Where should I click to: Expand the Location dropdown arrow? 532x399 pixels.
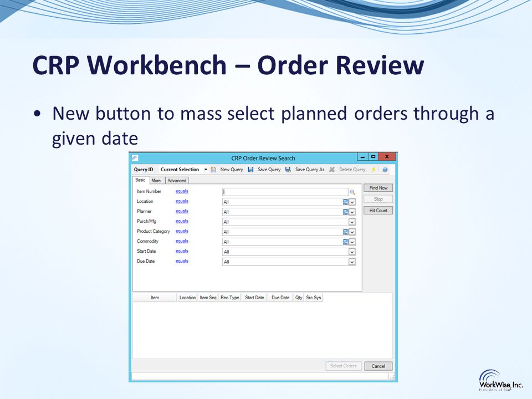(352, 202)
